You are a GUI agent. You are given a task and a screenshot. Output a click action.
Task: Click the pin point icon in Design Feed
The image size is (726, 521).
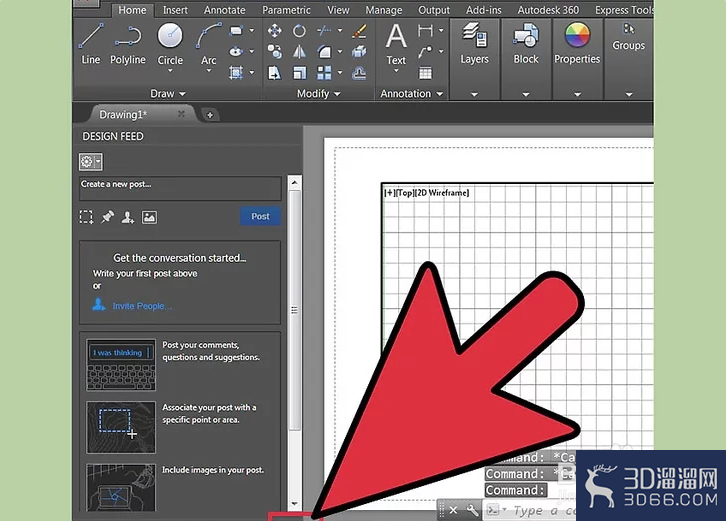tap(107, 217)
